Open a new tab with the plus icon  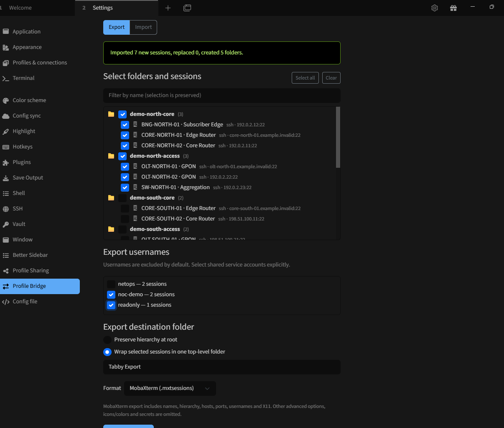[168, 8]
